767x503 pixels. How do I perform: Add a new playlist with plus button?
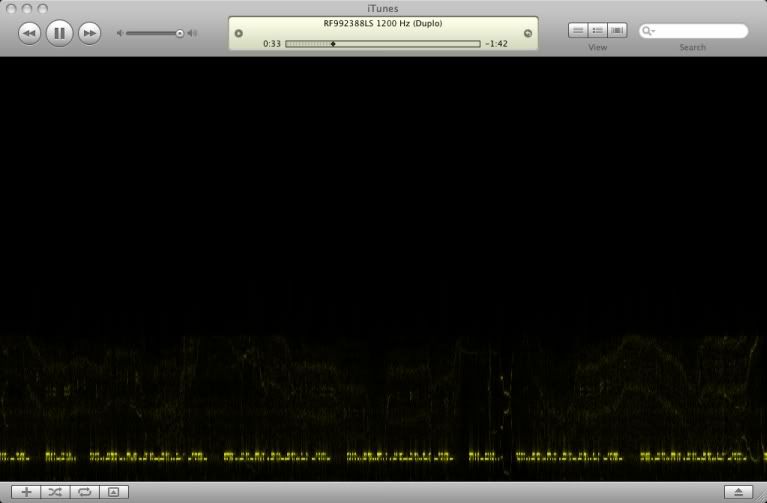pyautogui.click(x=27, y=492)
